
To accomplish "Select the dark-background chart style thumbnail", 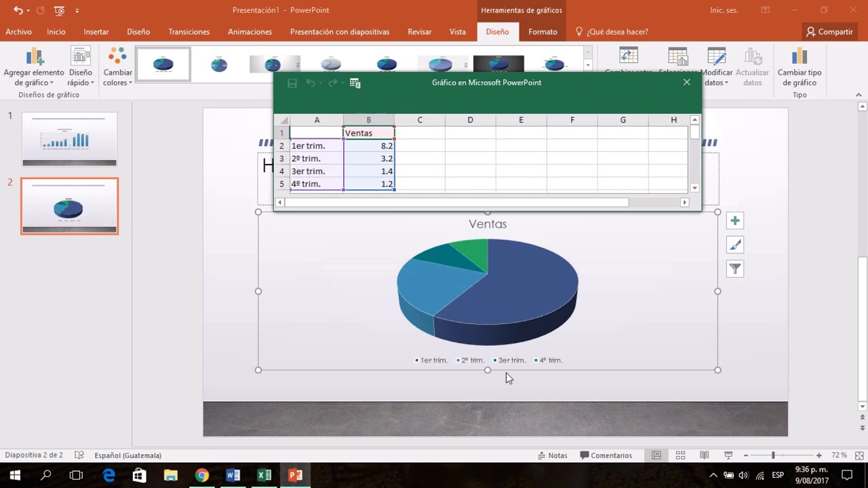I will pyautogui.click(x=498, y=64).
